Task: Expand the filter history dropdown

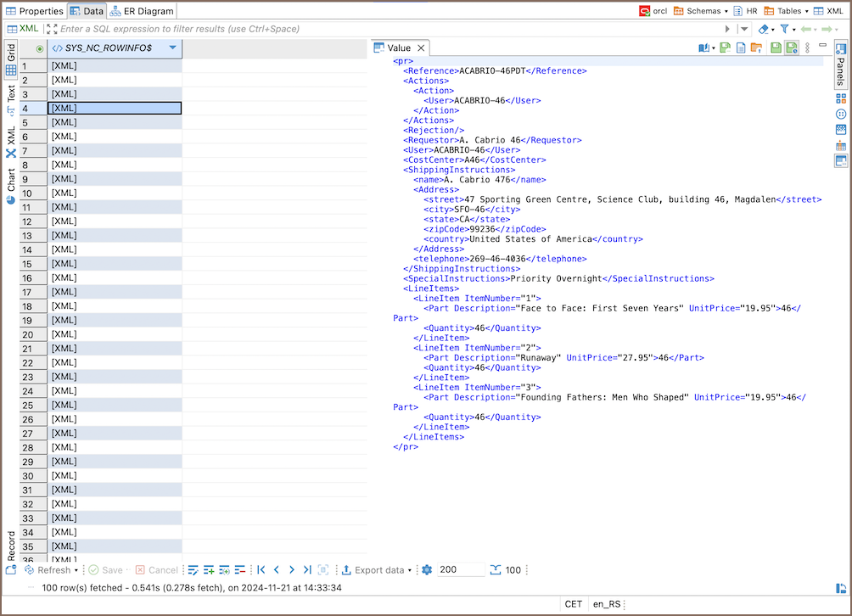Action: tap(744, 29)
